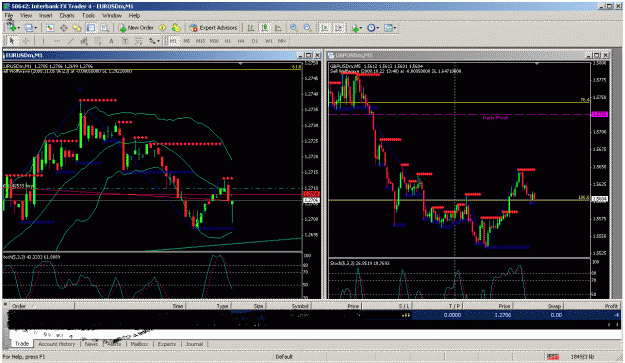Expand the New Chart dropdown arrow
The height and width of the screenshot is (363, 625).
pos(18,28)
